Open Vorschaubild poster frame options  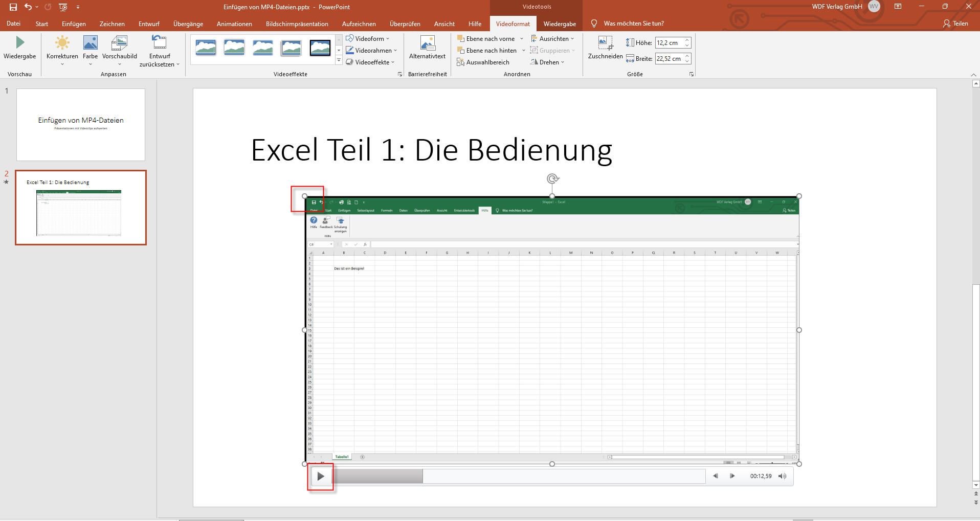tap(120, 51)
